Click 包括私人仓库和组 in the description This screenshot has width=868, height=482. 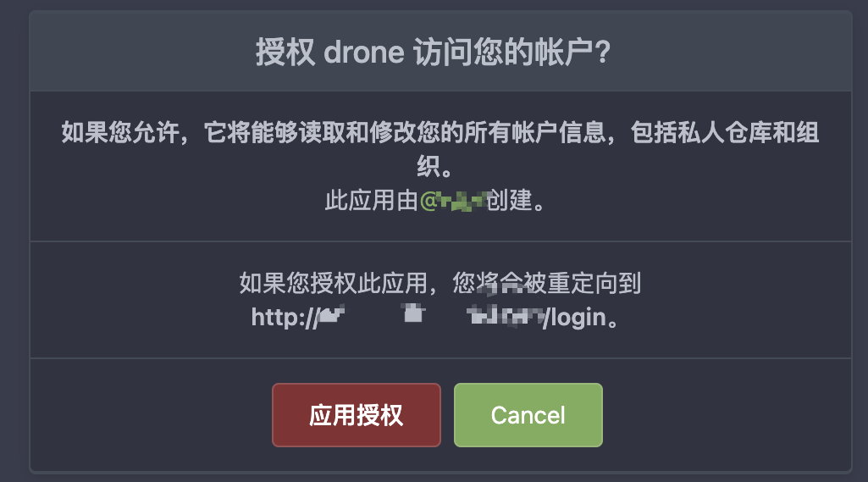[725, 133]
